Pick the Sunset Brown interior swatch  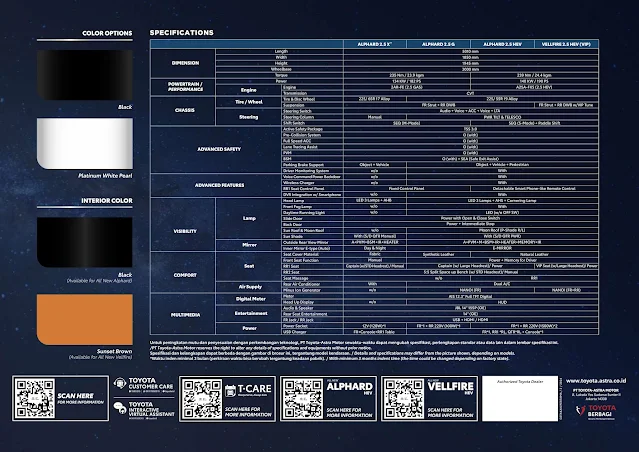(85, 320)
